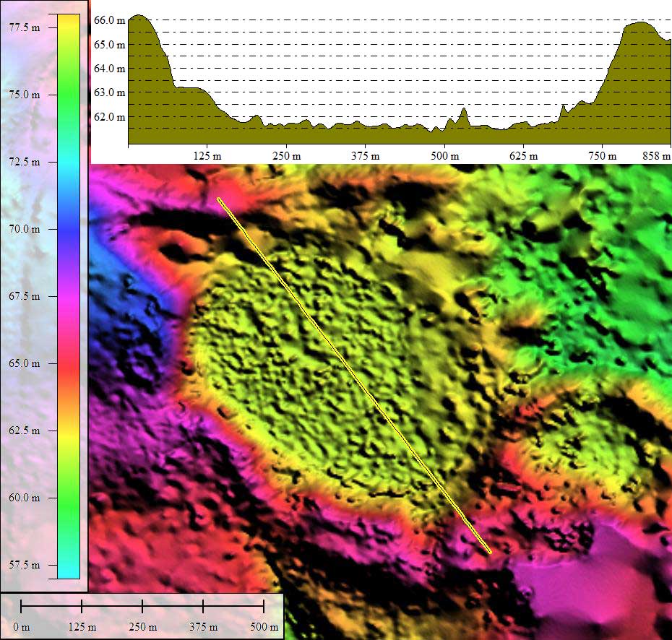The image size is (672, 640).
Task: Click the 0 m scale bar label
Action: tap(22, 627)
